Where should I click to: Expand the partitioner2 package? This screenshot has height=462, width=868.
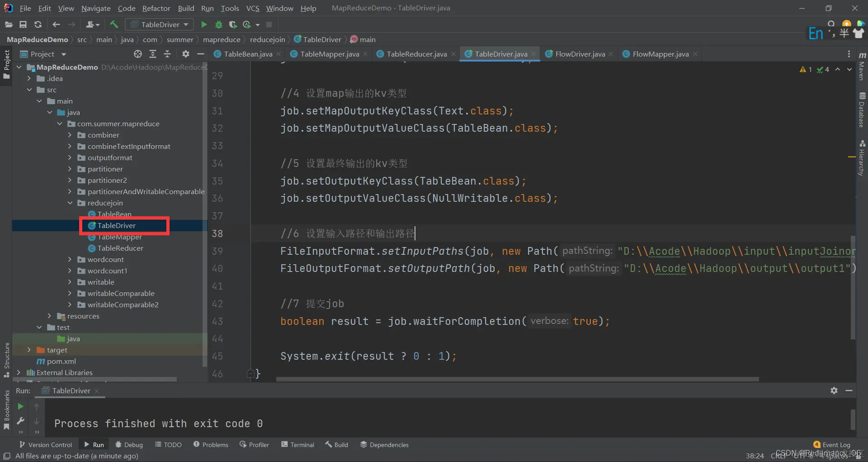(70, 180)
